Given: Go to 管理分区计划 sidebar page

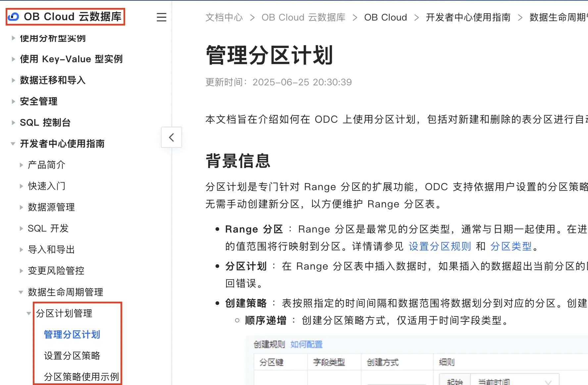Looking at the screenshot, I should (72, 334).
